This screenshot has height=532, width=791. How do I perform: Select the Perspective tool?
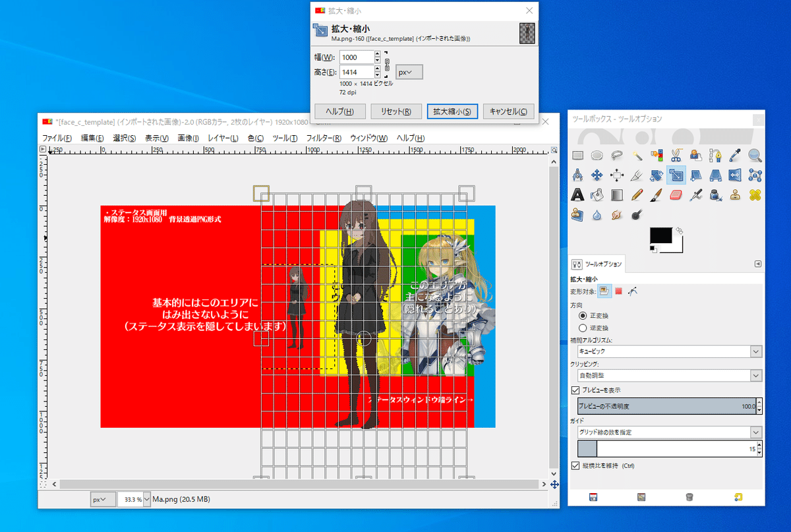[x=716, y=175]
